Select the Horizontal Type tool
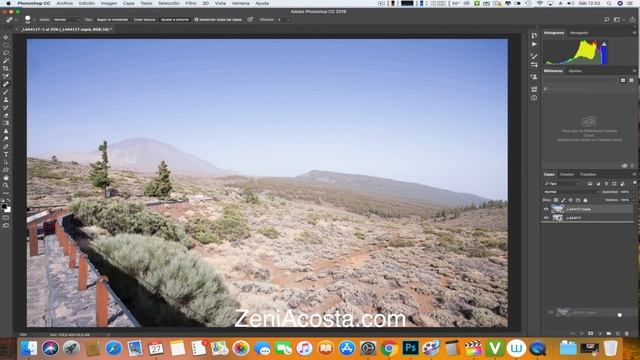This screenshot has width=640, height=360. pyautogui.click(x=6, y=154)
